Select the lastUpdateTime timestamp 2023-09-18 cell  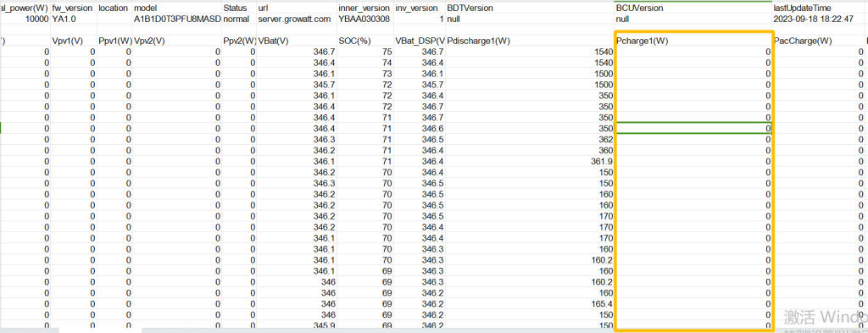tap(820, 19)
